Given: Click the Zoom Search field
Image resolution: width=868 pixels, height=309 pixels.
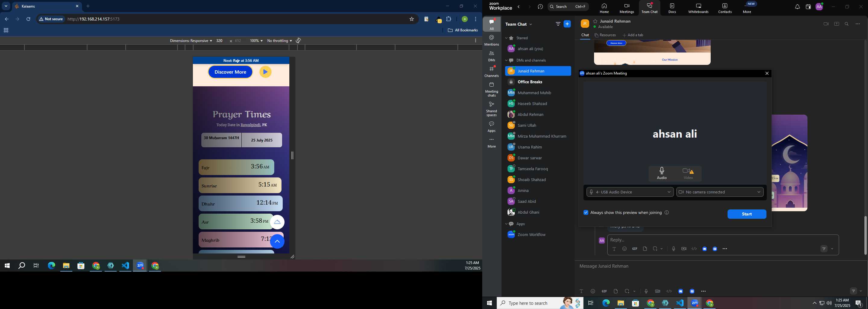Looking at the screenshot, I should [x=568, y=7].
